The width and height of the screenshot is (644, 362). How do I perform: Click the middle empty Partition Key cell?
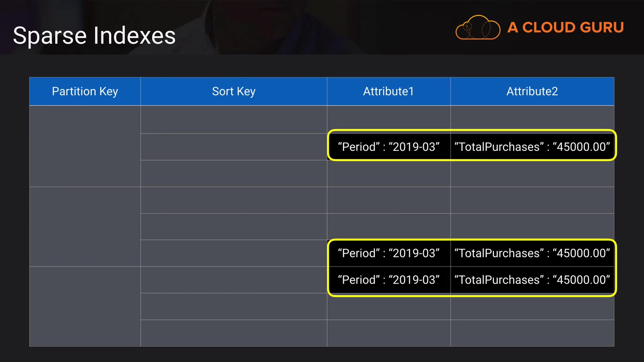click(85, 227)
